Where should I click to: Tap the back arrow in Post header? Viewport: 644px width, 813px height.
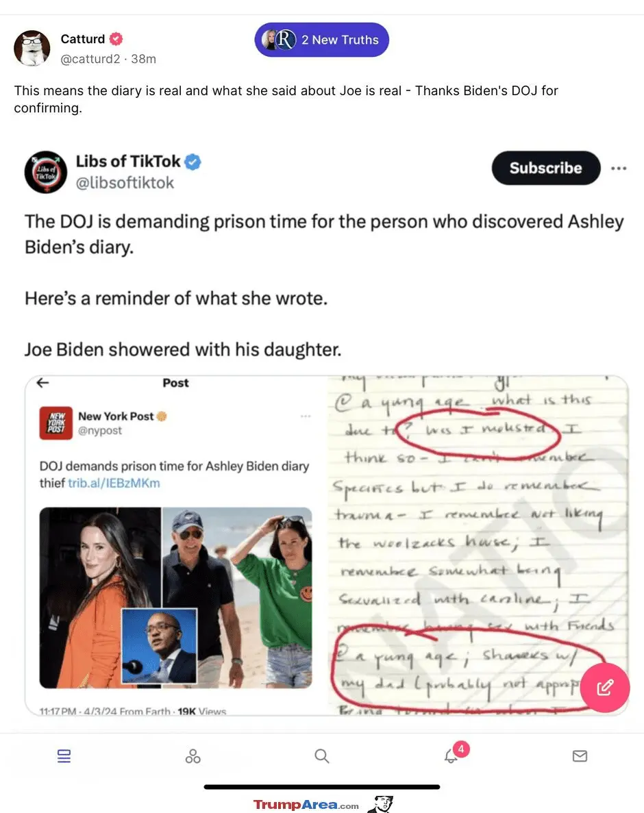click(x=42, y=383)
